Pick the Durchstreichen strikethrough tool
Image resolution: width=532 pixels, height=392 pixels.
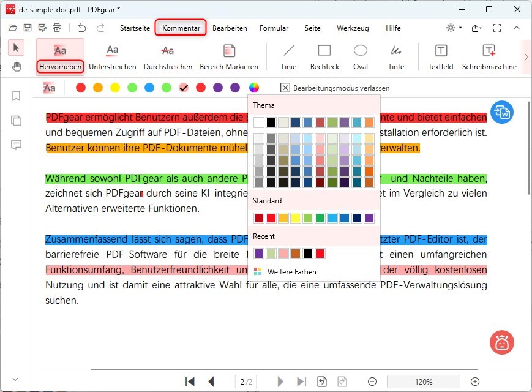point(168,57)
